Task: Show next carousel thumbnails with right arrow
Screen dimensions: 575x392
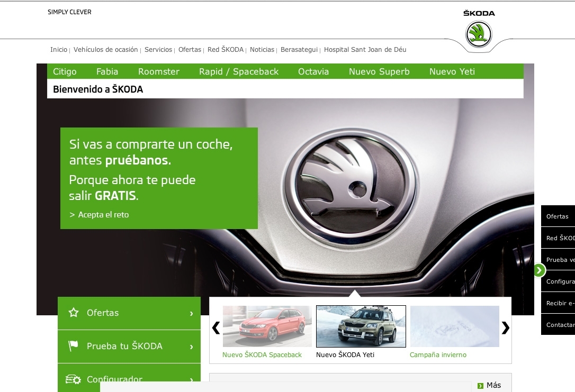Action: click(x=505, y=328)
